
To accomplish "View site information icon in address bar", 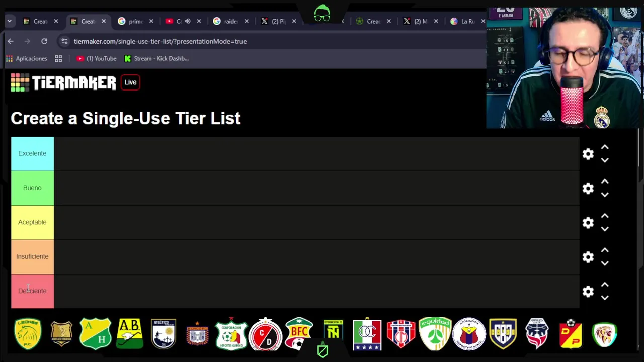I will (64, 41).
